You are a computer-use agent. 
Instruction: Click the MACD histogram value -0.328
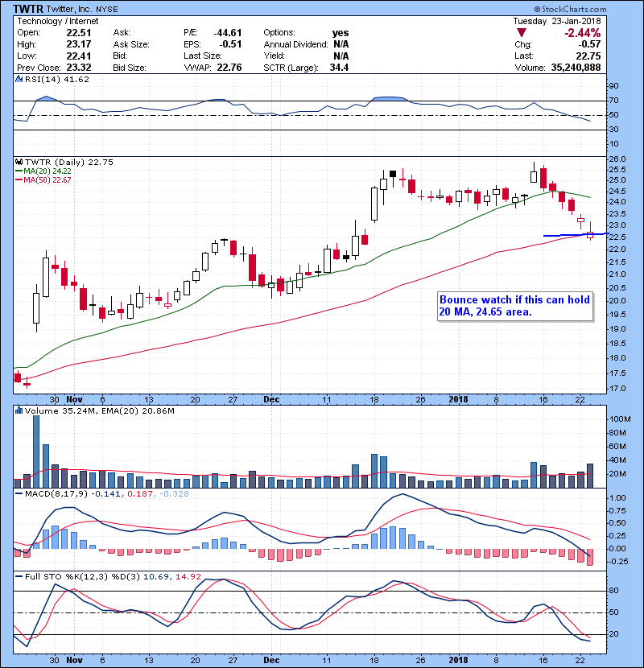point(173,494)
